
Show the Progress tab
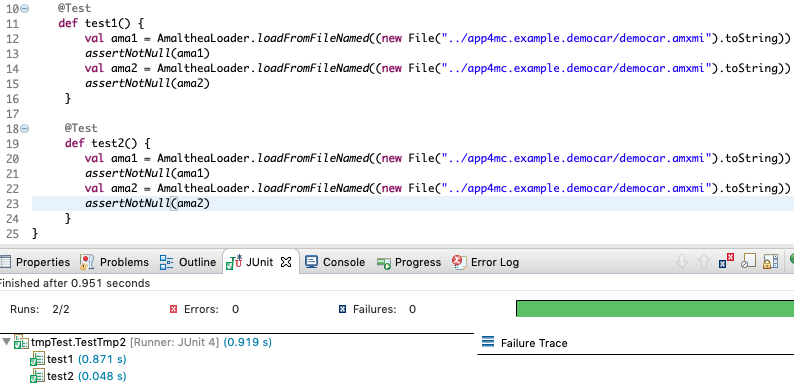(409, 262)
